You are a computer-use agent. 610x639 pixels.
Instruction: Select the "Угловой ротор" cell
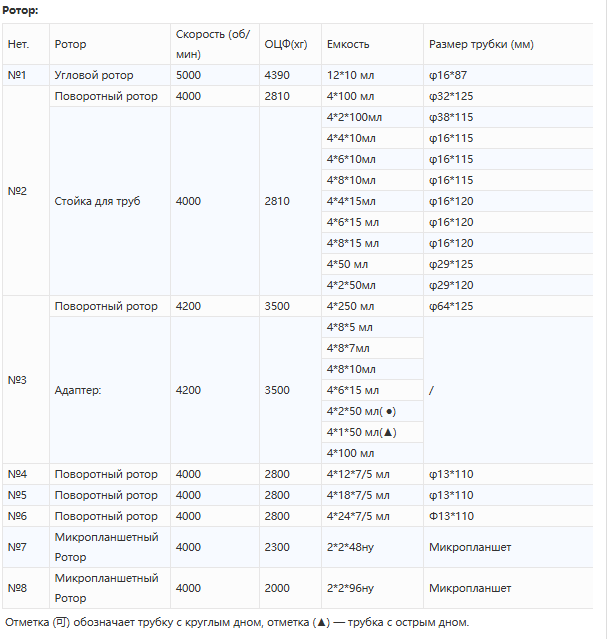(93, 75)
